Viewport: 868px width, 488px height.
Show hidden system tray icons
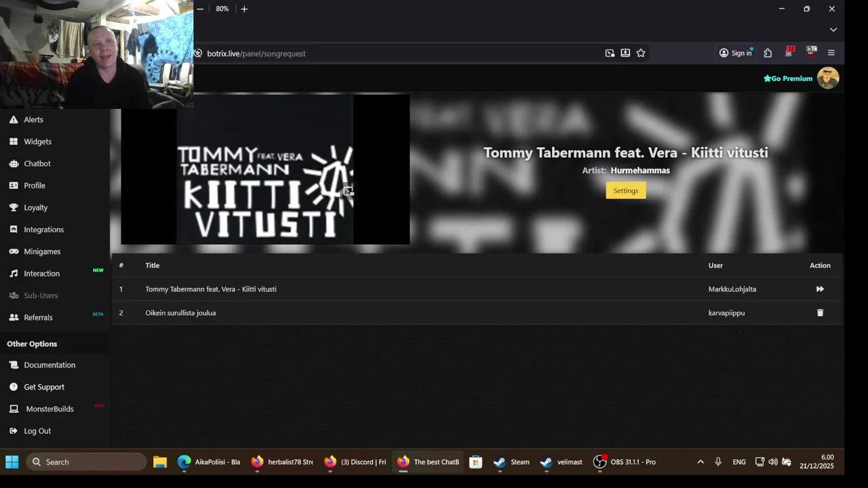click(701, 462)
